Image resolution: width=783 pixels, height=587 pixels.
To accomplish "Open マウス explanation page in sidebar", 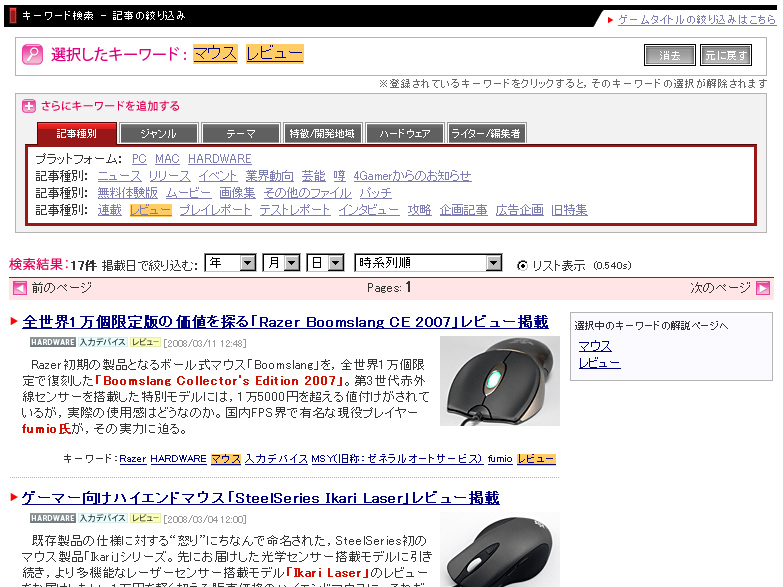I will pyautogui.click(x=595, y=346).
